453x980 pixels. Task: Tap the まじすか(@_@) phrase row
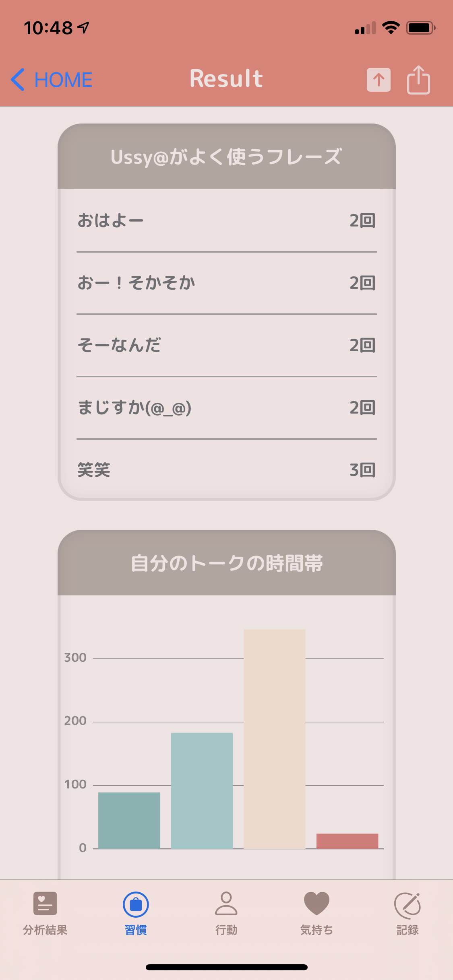226,408
